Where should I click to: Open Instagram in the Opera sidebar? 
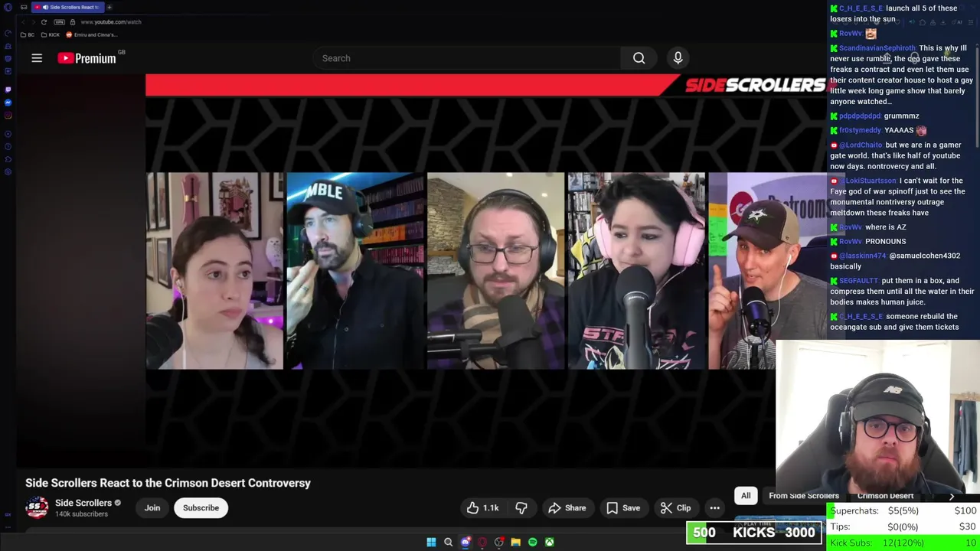coord(8,116)
